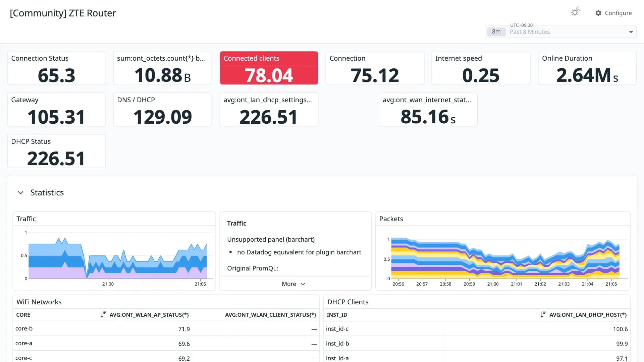This screenshot has height=362, width=644.
Task: Select the core-c row
Action: click(x=166, y=357)
